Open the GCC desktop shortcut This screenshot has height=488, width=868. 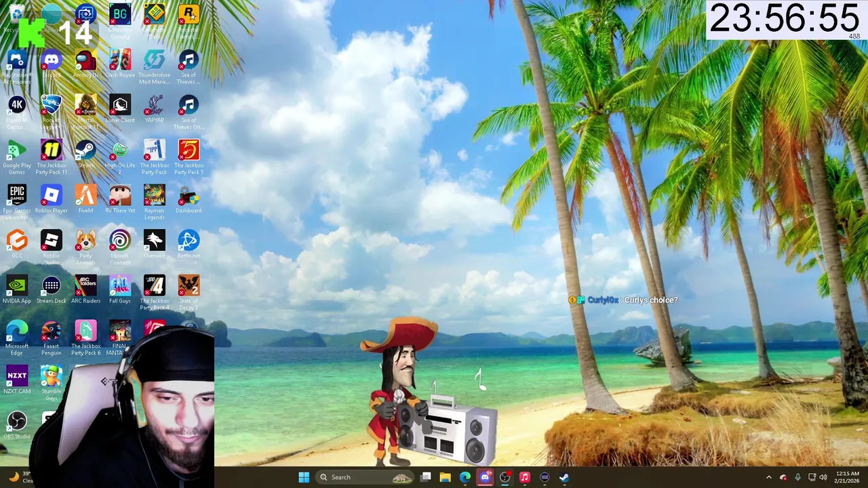17,244
